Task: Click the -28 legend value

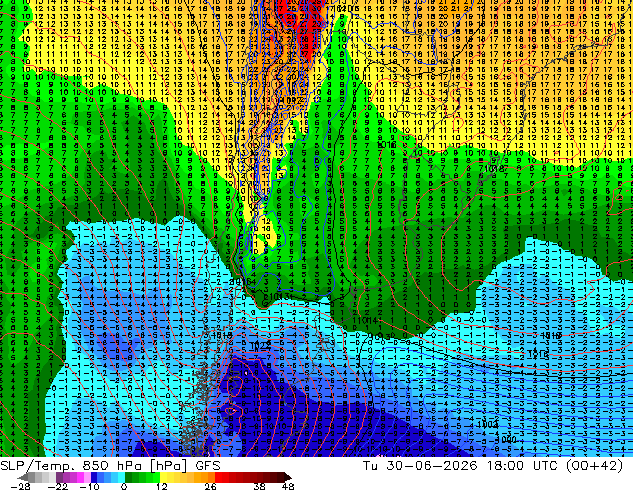Action: (20, 486)
